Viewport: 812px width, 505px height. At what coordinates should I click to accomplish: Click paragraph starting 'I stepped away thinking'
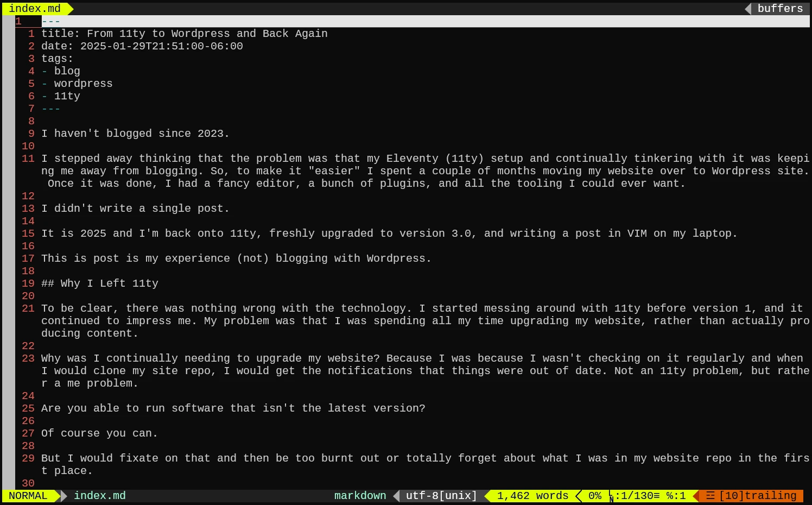pyautogui.click(x=426, y=171)
